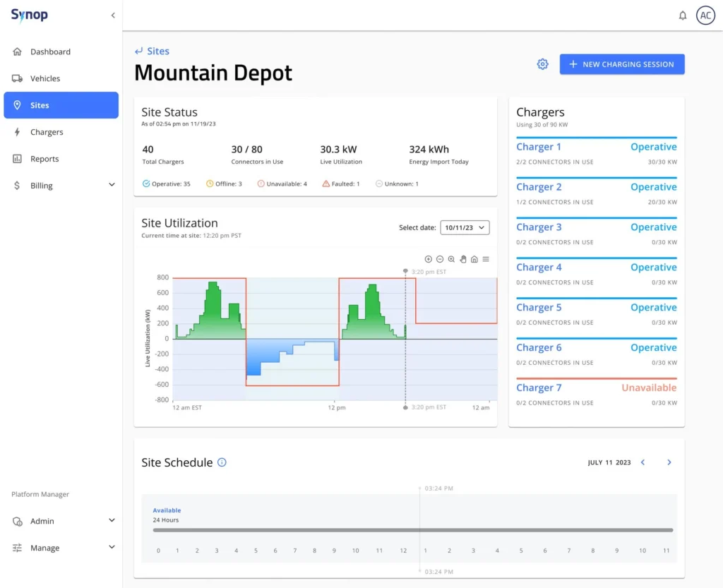Select the chart pan hand tool
The height and width of the screenshot is (588, 723).
coord(463,259)
